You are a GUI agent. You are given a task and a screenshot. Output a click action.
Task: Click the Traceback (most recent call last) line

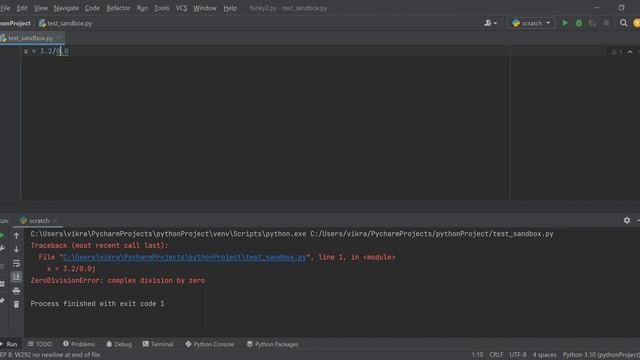pos(99,246)
